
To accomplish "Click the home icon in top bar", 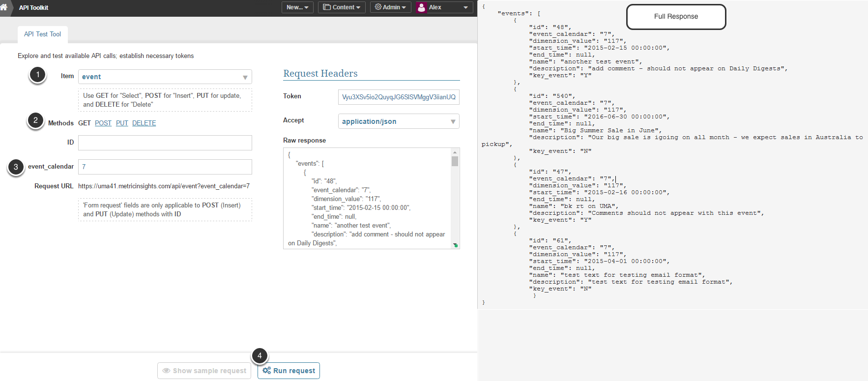I will (4, 7).
